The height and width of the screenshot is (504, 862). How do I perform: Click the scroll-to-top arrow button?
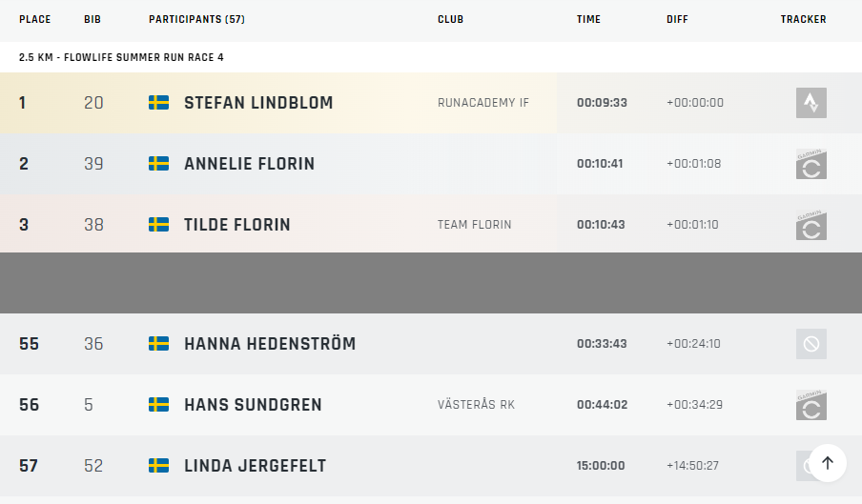(828, 463)
